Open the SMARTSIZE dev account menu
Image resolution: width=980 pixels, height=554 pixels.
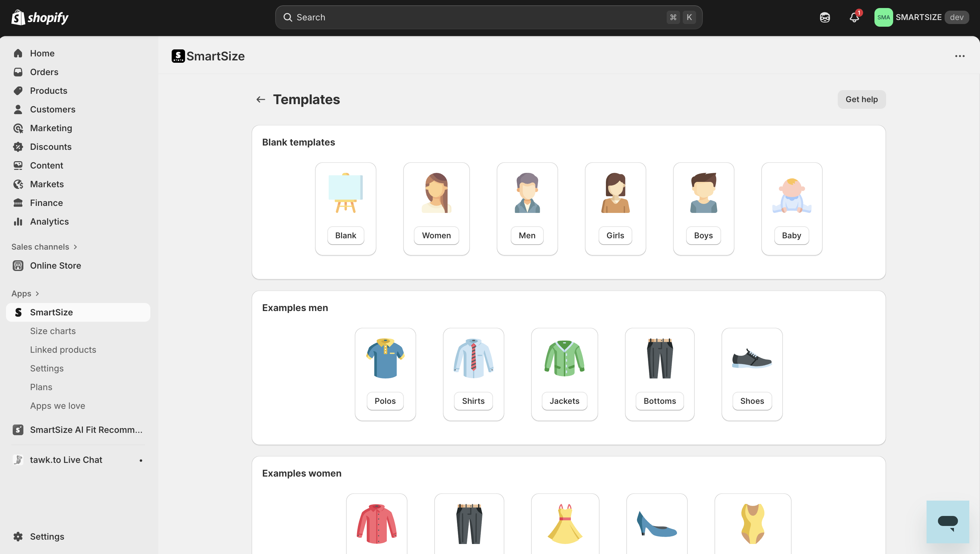tap(921, 17)
